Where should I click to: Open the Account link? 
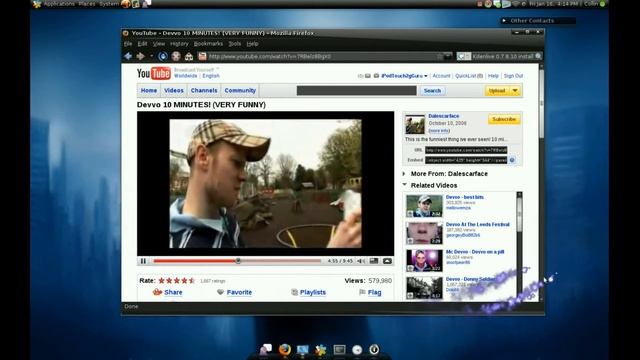tap(441, 76)
